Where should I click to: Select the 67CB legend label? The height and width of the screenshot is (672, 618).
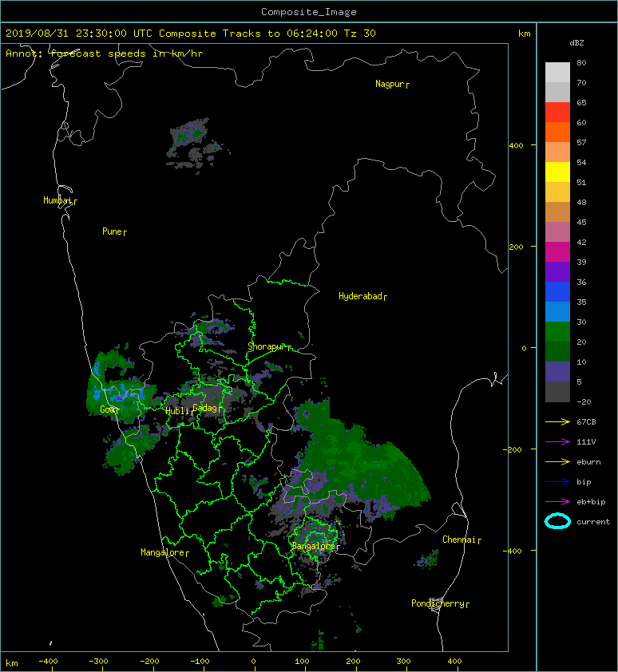pos(586,422)
